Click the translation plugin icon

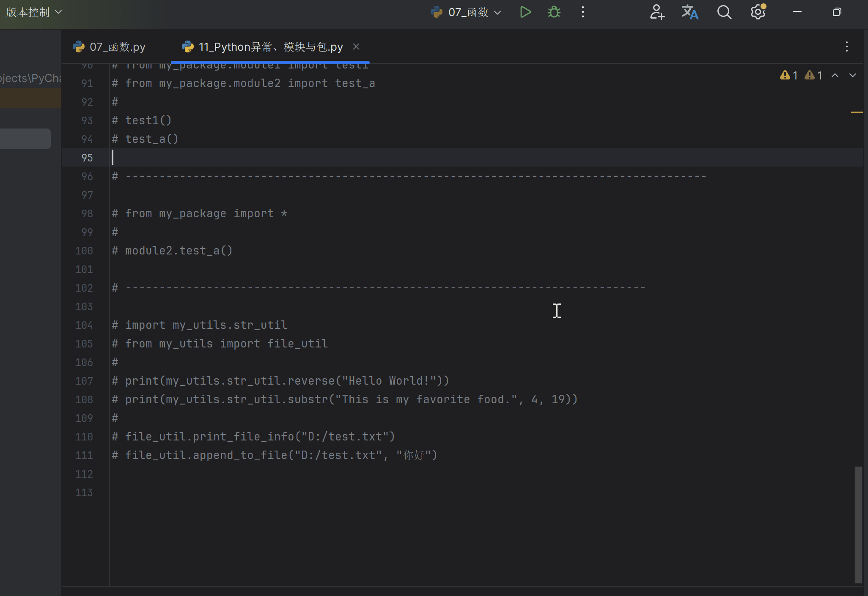click(689, 12)
